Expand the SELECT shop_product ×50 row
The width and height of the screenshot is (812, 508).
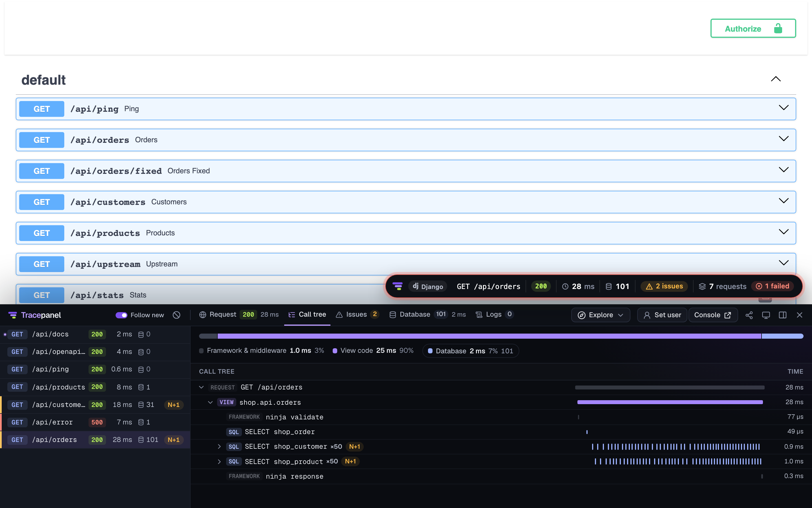click(x=219, y=461)
